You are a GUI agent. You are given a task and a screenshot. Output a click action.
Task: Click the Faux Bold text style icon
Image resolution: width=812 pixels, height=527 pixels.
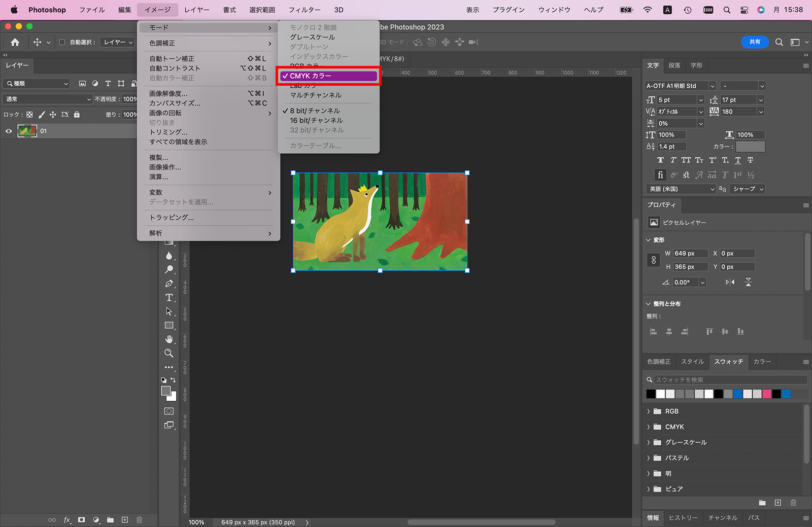[660, 160]
